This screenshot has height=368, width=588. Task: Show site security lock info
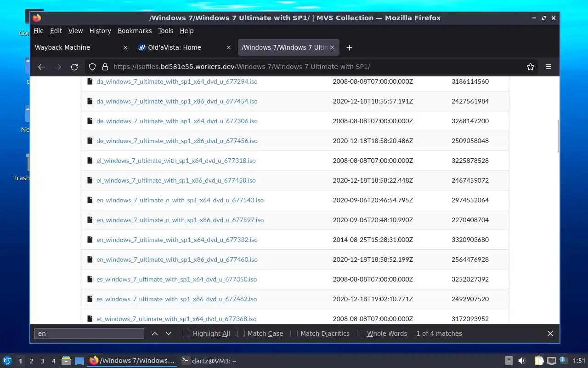point(105,67)
